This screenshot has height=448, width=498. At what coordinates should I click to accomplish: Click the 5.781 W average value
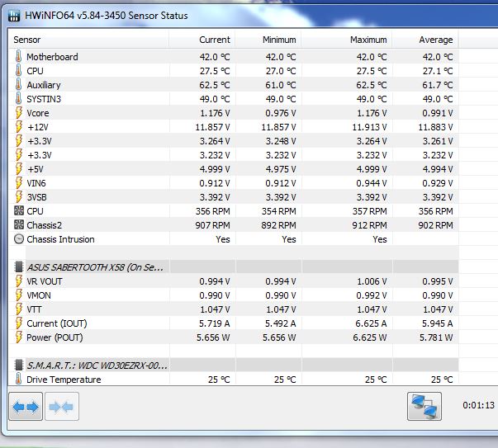pos(436,337)
